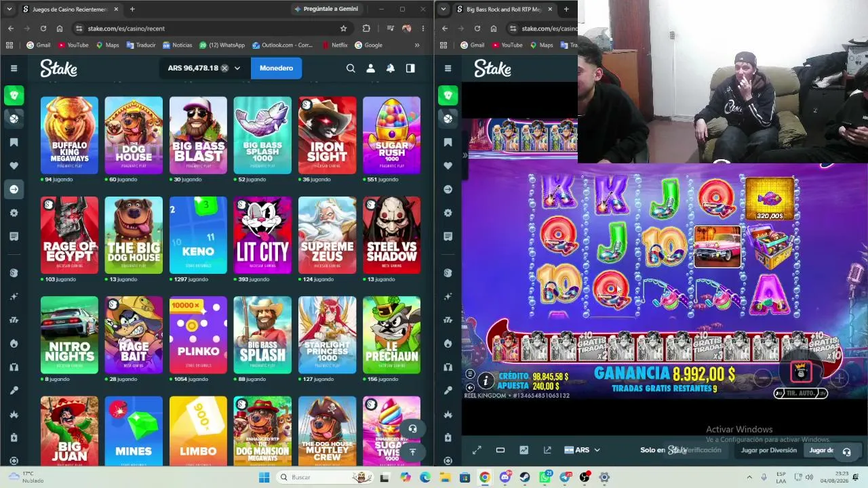The height and width of the screenshot is (488, 868).
Task: Clear the ARS balance with X icon
Action: [x=224, y=68]
